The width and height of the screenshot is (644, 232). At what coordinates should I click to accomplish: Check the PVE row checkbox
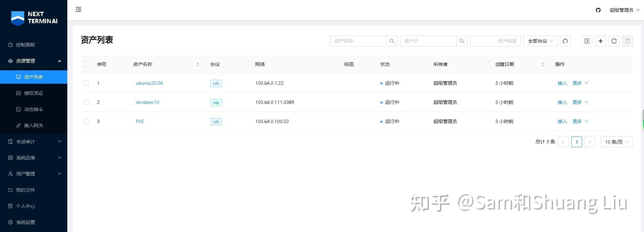pos(86,121)
